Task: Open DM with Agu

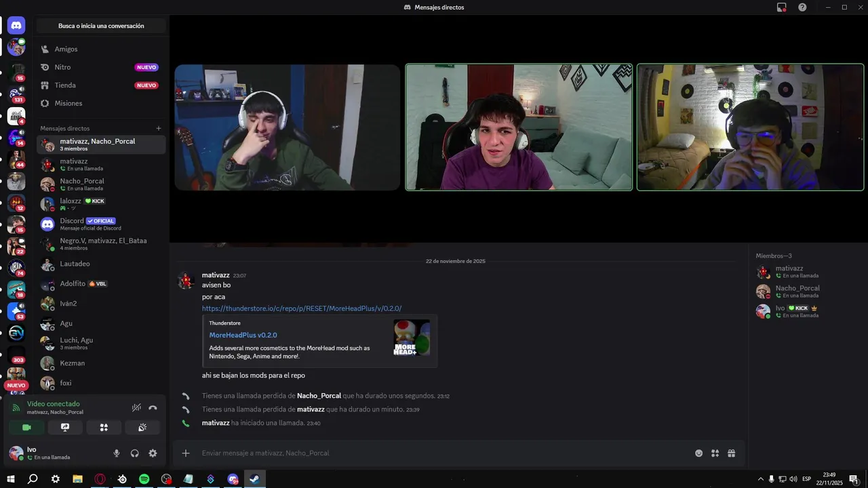Action: click(x=101, y=323)
